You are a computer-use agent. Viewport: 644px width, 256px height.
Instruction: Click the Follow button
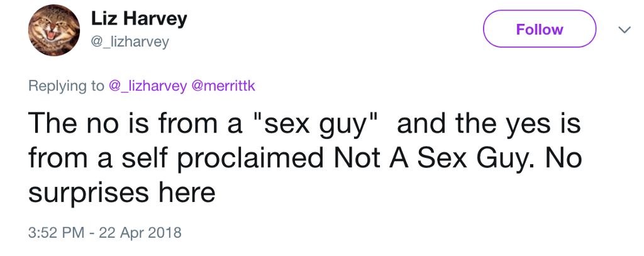(x=539, y=29)
